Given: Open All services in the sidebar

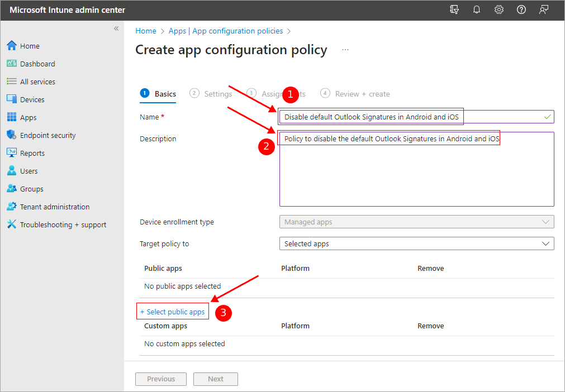Looking at the screenshot, I should point(37,82).
